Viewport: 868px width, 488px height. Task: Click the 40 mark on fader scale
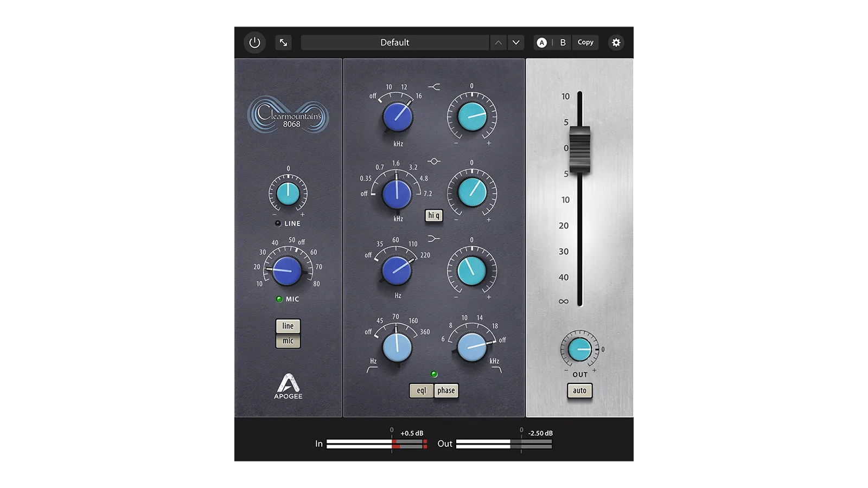(564, 278)
